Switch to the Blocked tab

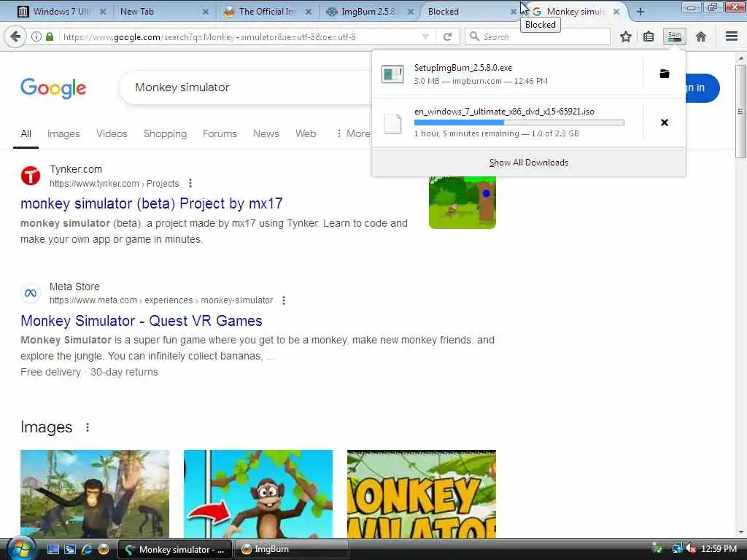pos(467,12)
